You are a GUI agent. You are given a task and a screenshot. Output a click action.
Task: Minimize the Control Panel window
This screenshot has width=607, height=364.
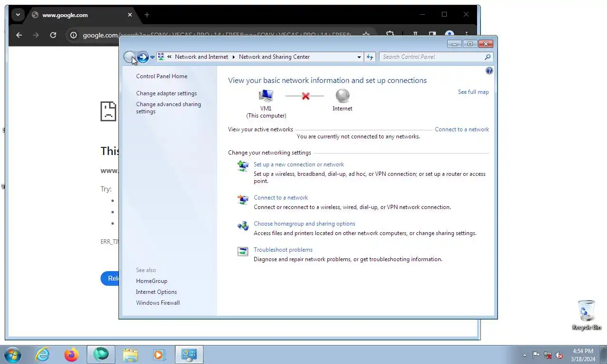454,44
